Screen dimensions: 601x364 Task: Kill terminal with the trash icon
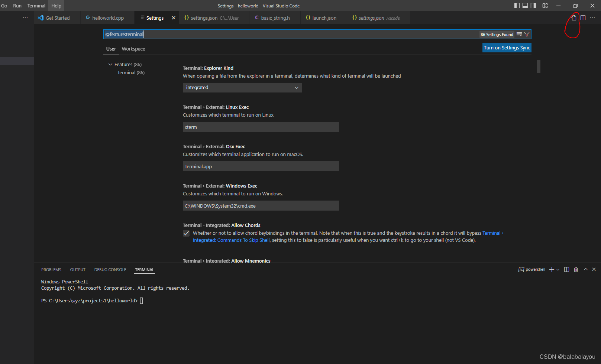[x=576, y=270]
